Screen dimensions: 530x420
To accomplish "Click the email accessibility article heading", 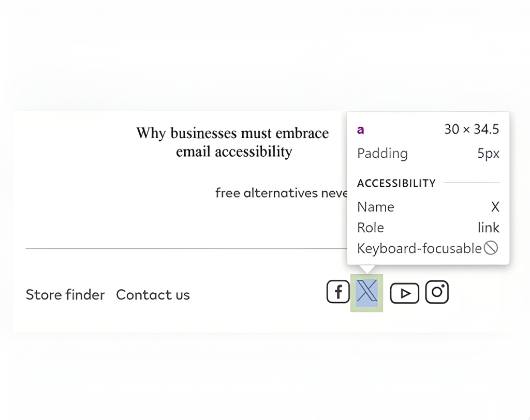I will pyautogui.click(x=233, y=142).
